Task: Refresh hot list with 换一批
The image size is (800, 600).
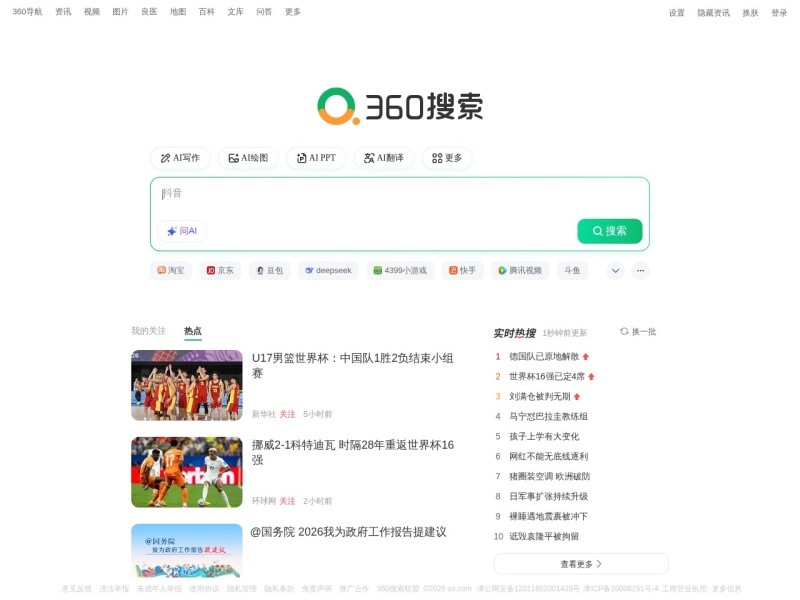Action: coord(638,332)
